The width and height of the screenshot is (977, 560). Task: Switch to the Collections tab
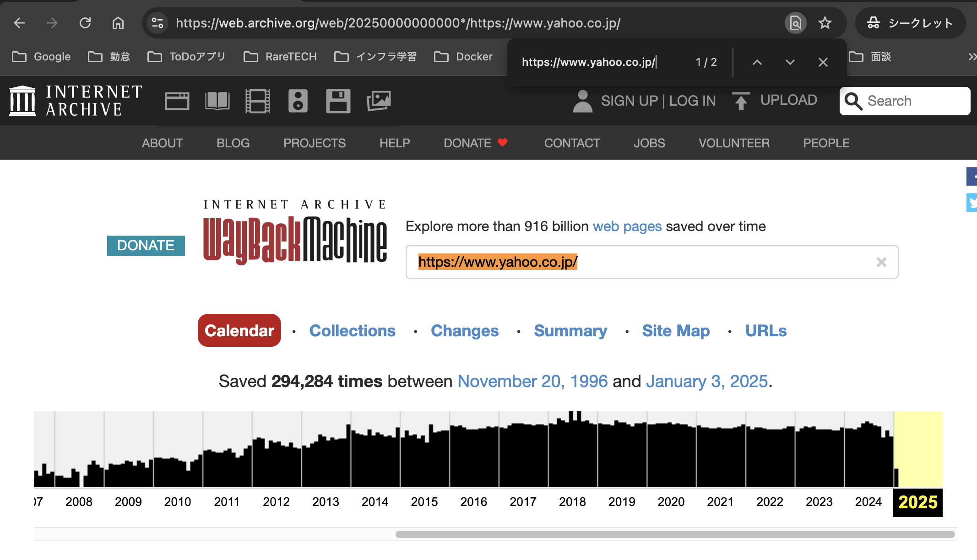353,330
